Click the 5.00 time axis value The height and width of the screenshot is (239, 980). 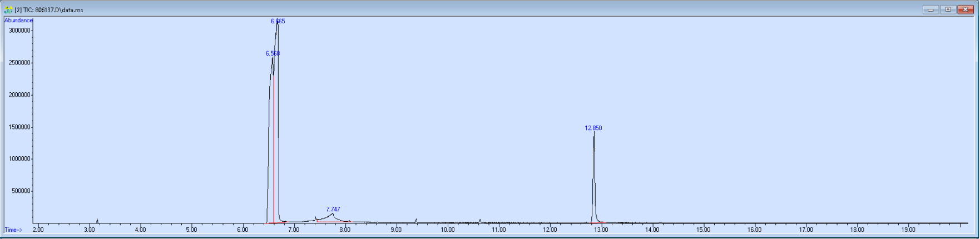191,230
